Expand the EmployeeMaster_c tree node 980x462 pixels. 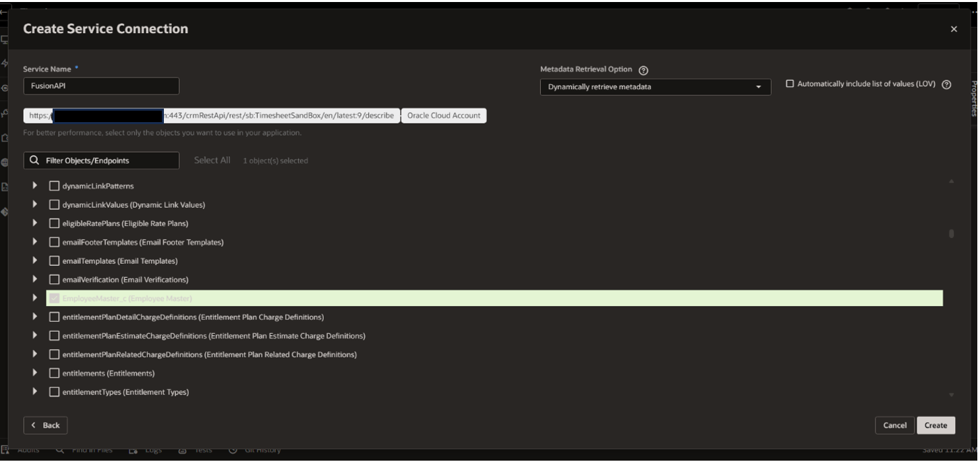click(x=34, y=298)
